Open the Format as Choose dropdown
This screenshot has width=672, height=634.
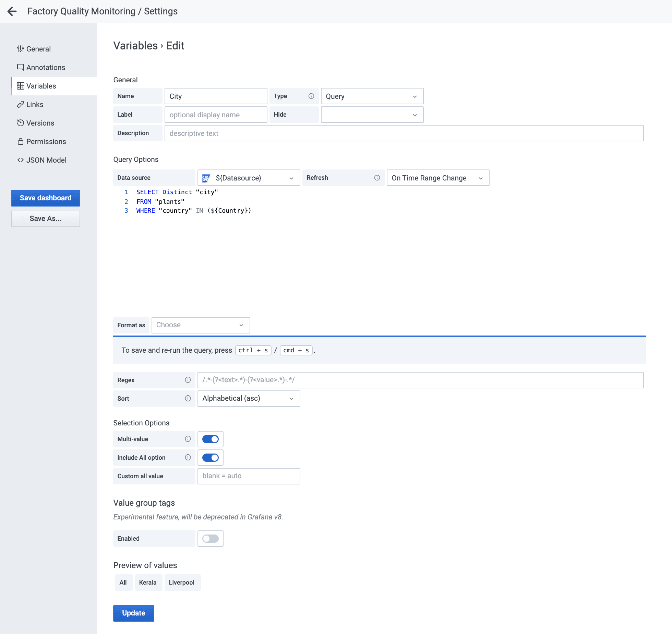point(200,325)
